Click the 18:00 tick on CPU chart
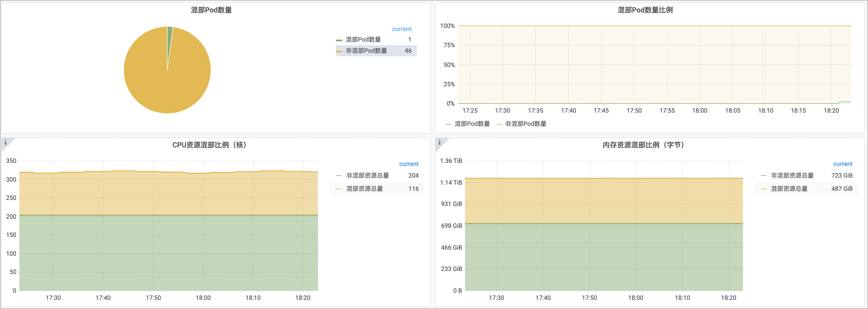 tap(203, 298)
